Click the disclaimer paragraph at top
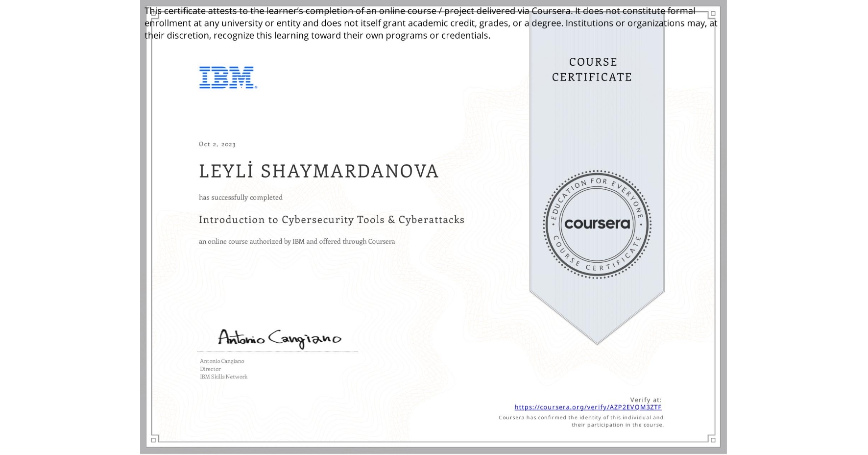Screen dimensions: 868x455 click(431, 23)
